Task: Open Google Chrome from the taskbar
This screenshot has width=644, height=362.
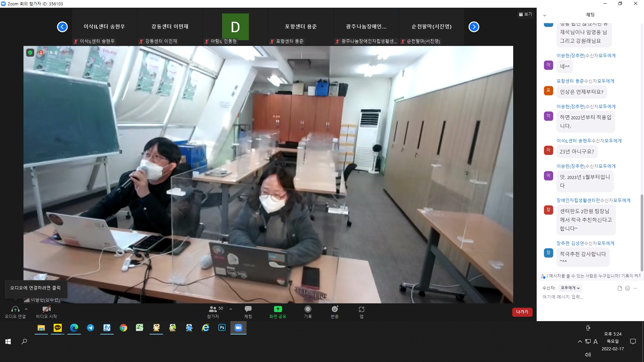Action: [x=123, y=328]
